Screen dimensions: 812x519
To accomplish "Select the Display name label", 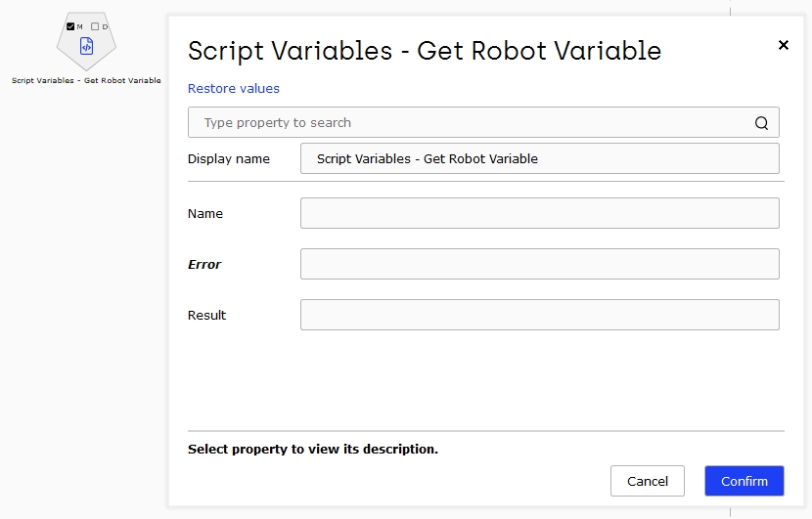I will [x=228, y=159].
